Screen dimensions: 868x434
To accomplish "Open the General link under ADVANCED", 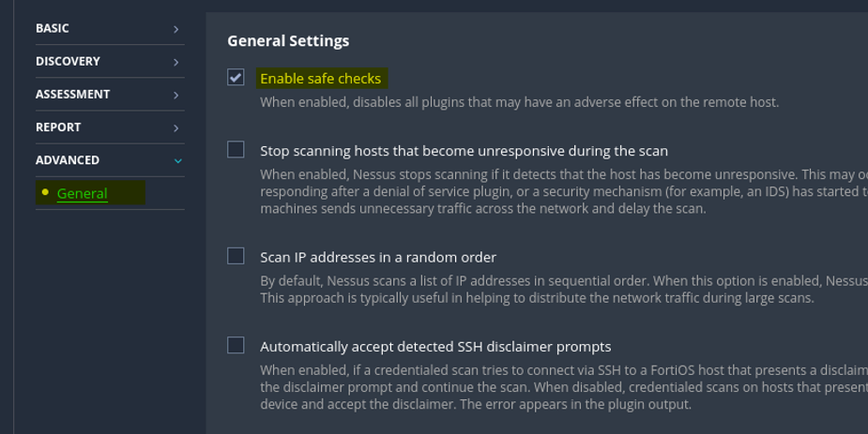I will (83, 193).
